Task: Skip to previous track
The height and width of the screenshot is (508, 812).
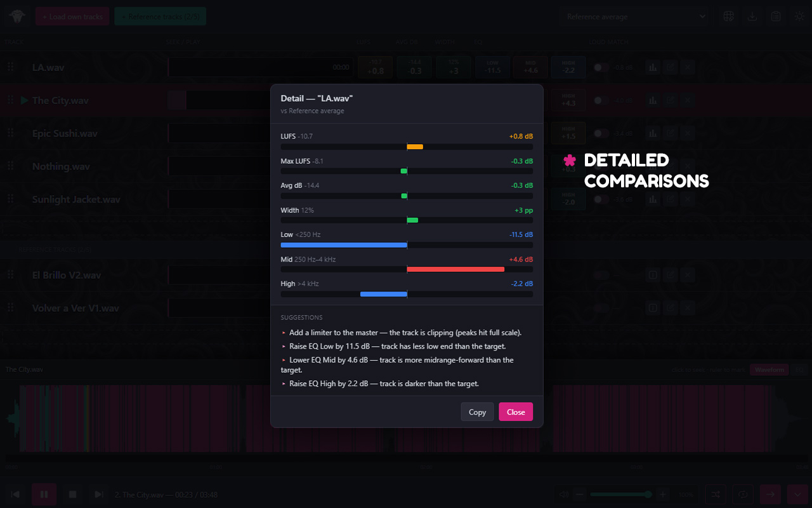Action: 16,494
